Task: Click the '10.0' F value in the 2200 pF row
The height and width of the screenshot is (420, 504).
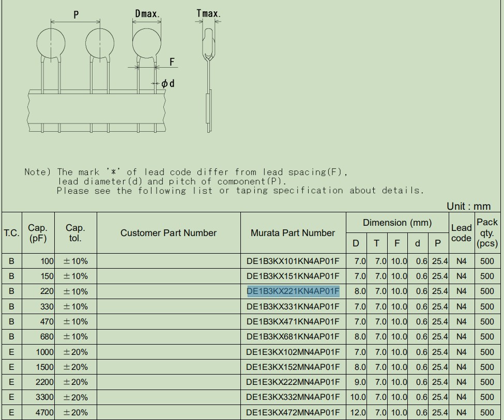Action: pos(399,382)
